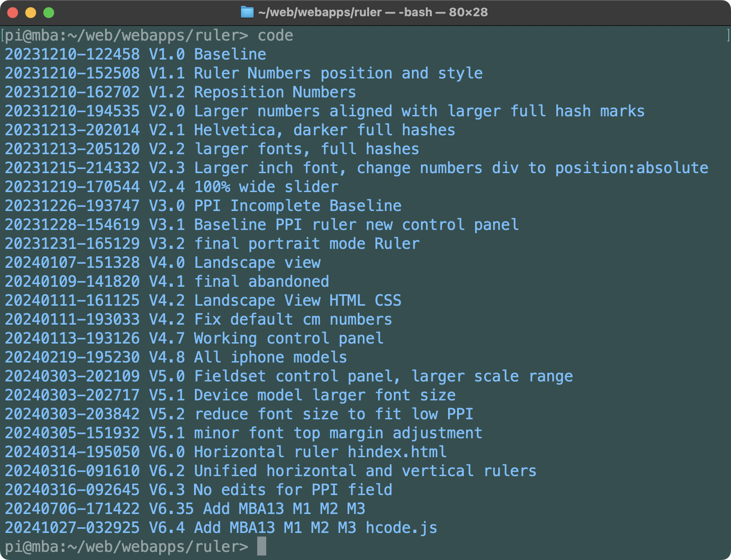Click the window title ~/web/webapps/ruler

click(x=320, y=12)
